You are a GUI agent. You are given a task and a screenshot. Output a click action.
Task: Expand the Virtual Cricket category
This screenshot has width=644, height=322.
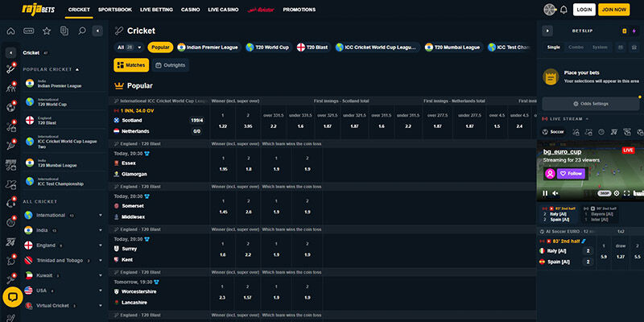[101, 306]
